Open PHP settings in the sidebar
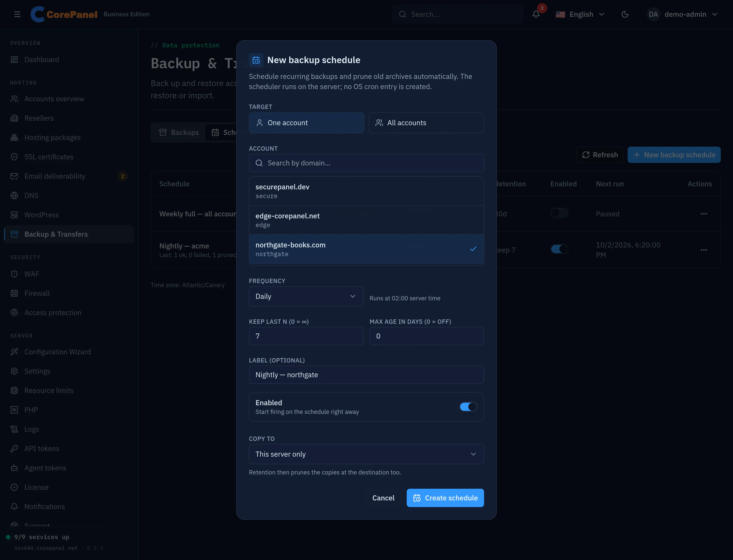The width and height of the screenshot is (733, 560). click(x=69, y=410)
